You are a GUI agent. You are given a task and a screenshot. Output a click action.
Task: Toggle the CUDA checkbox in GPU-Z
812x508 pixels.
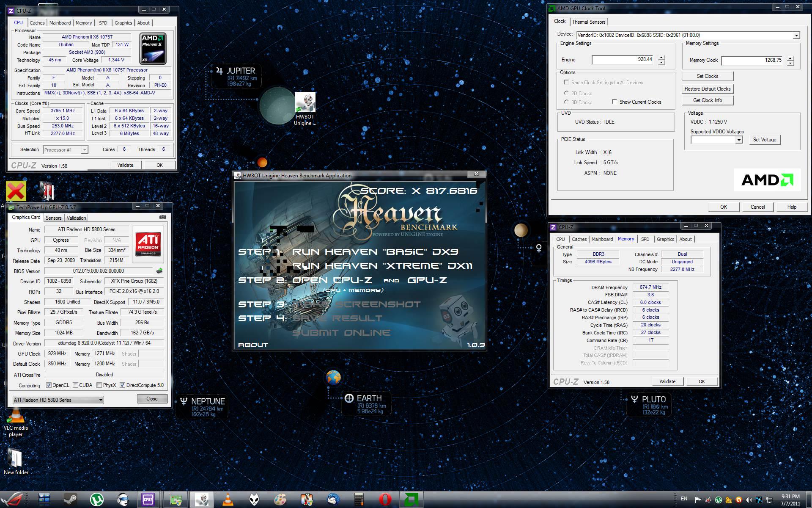[75, 385]
